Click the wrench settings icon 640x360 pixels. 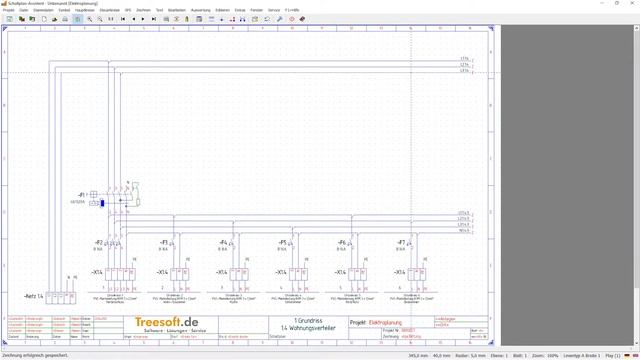click(280, 19)
